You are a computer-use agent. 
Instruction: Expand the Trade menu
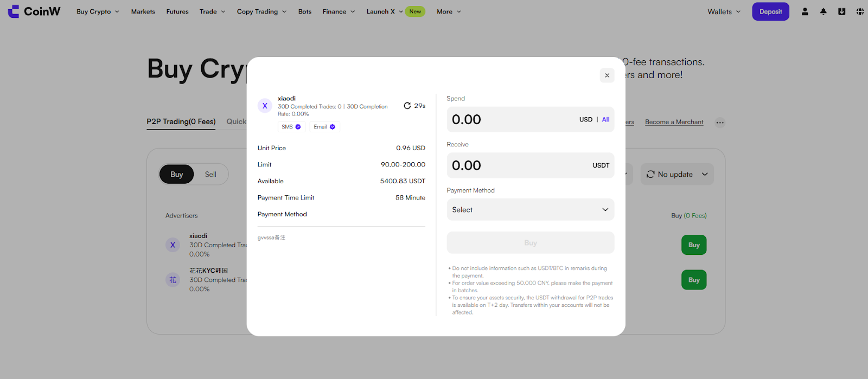(212, 11)
